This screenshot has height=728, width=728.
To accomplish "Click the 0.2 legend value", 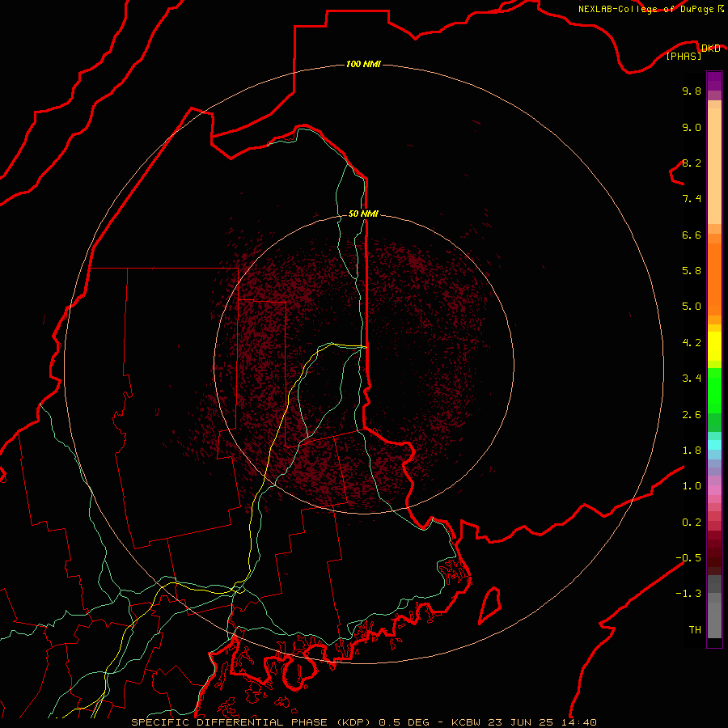I will [x=692, y=523].
